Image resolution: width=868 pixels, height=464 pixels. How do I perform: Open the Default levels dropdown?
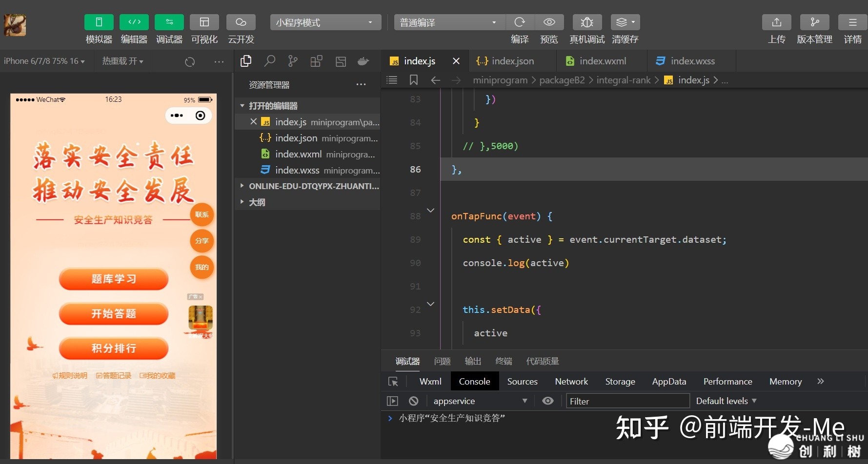click(x=726, y=401)
